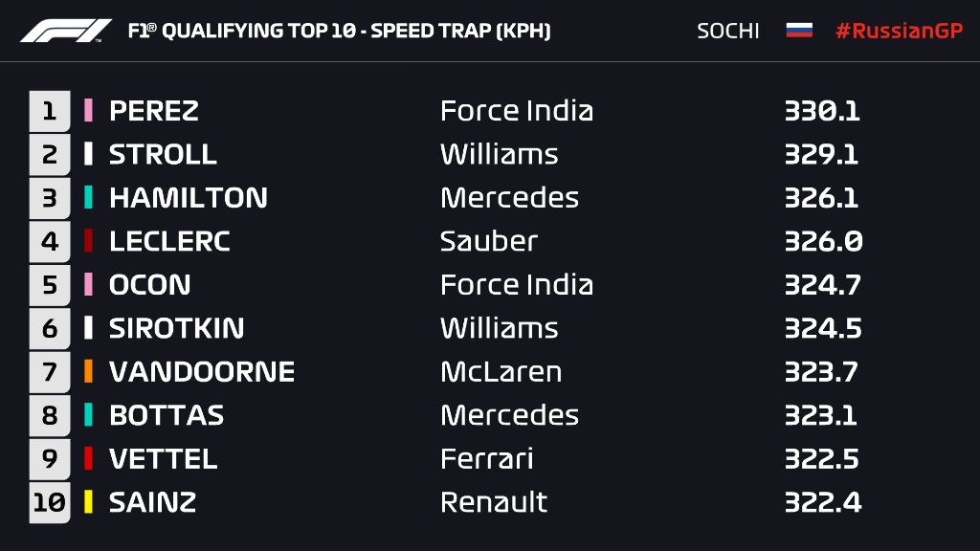Click the orange color bar beside VANDOORNE
980x551 pixels.
(x=89, y=371)
